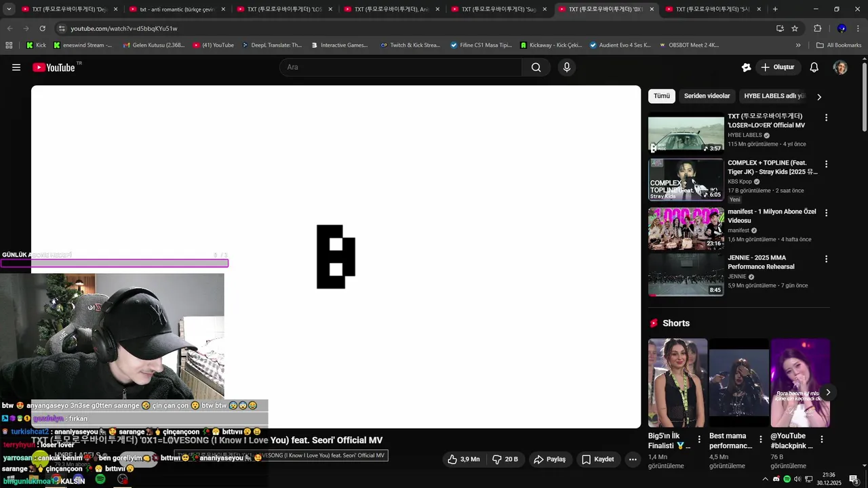Click the sparkle icon beside Oluştur
Screen dimensions: 868x488
pyautogui.click(x=747, y=67)
